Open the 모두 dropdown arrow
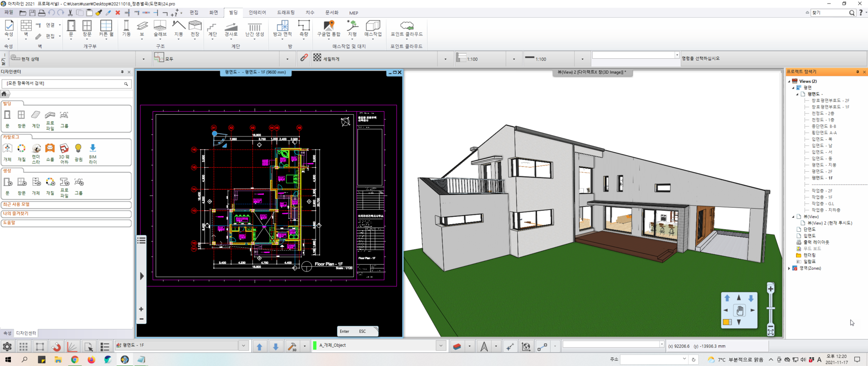Screen dimensions: 868x366 (x=287, y=59)
